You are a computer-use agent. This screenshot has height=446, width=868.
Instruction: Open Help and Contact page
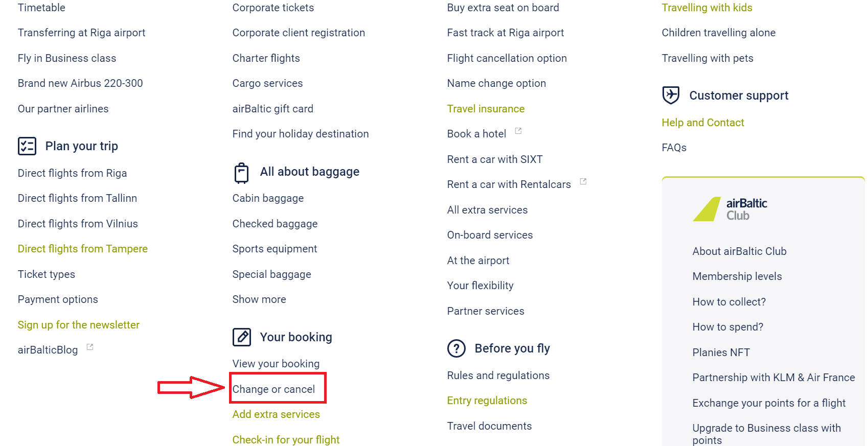tap(703, 123)
